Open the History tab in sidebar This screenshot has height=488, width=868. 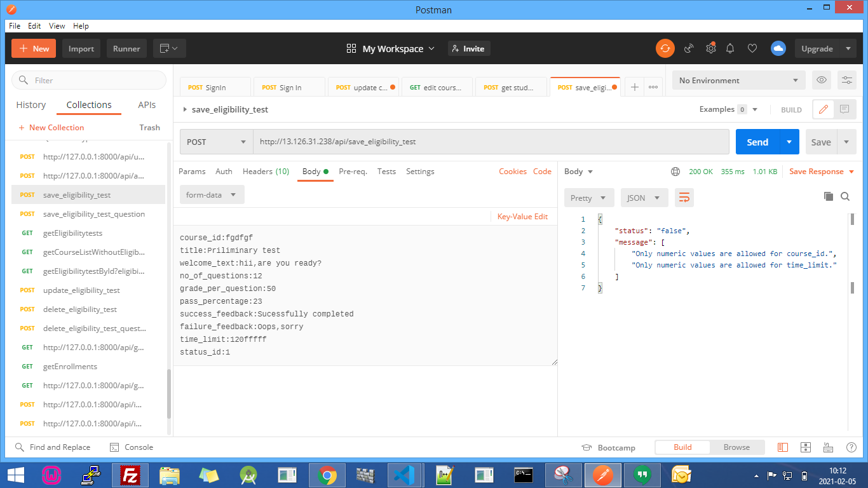point(31,105)
